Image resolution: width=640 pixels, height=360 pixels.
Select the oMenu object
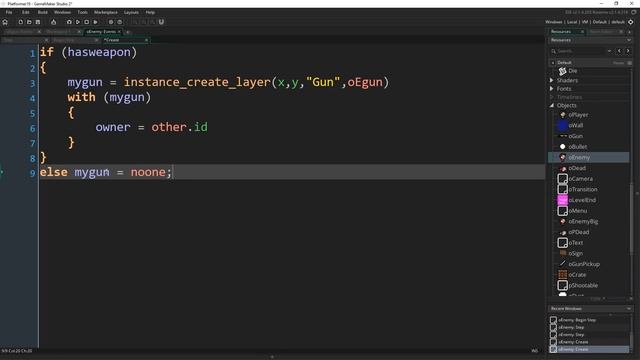578,211
